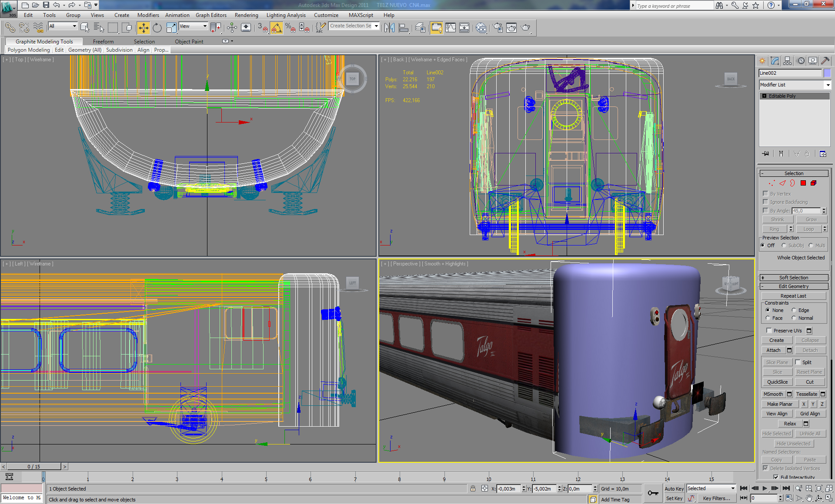The image size is (835, 504).
Task: Select Polygon sub-object level icon
Action: 803,183
